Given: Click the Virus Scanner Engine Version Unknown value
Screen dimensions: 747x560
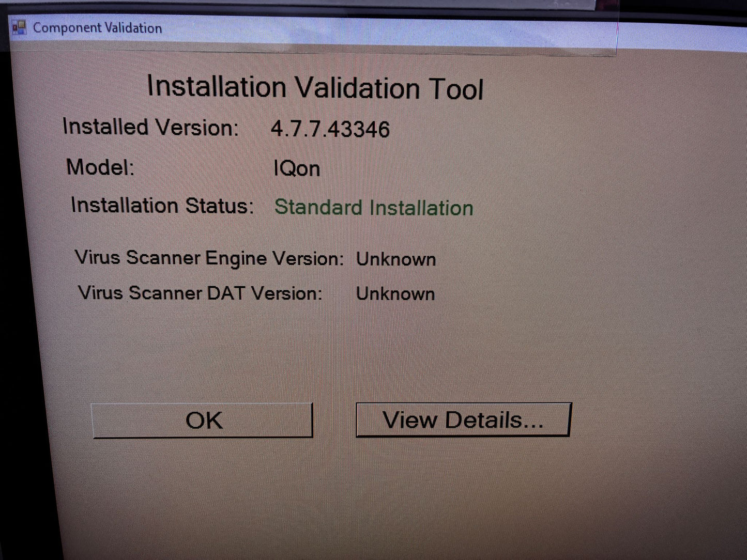Looking at the screenshot, I should coord(396,259).
